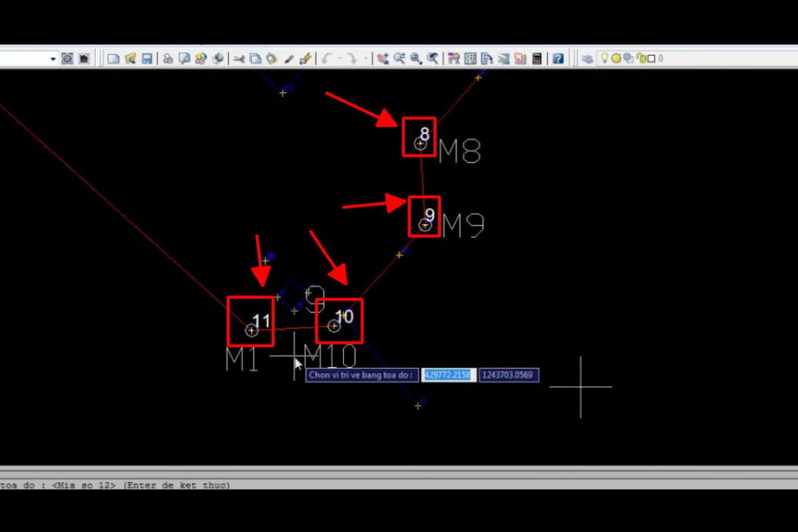Open an existing drawing
This screenshot has height=532, width=798.
130,58
